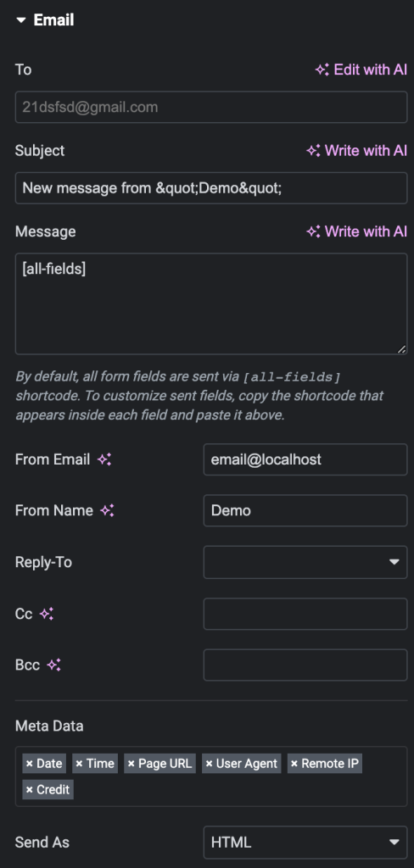
Task: Click the AI sparkle icon beside Cc
Action: tap(47, 614)
